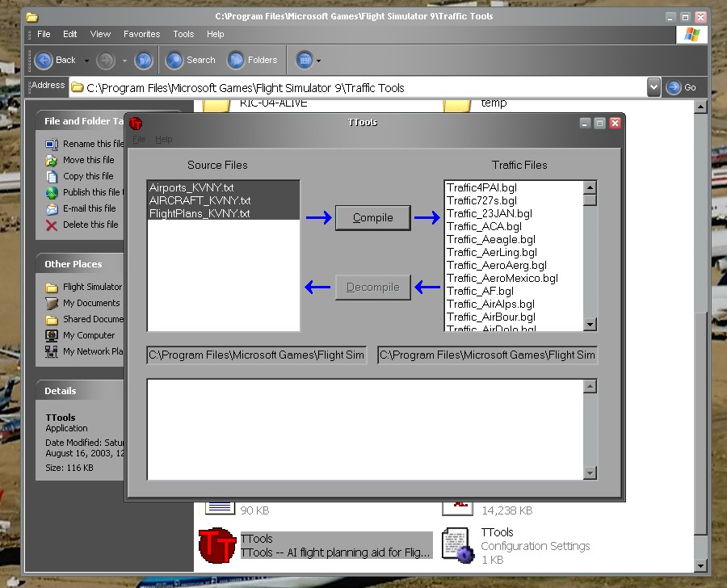Click the Go button icon
Viewport: 727px width, 588px height.
point(673,87)
